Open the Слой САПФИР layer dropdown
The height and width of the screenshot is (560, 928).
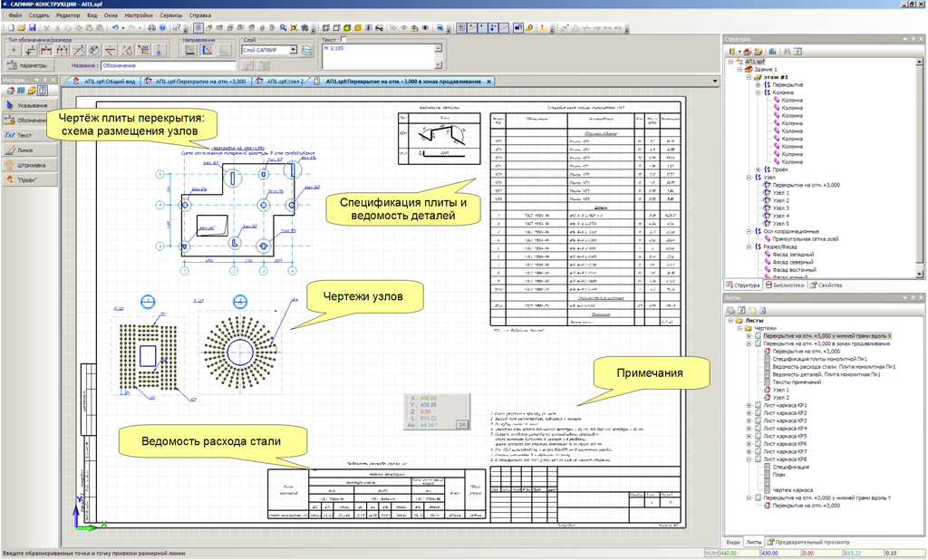coord(294,51)
